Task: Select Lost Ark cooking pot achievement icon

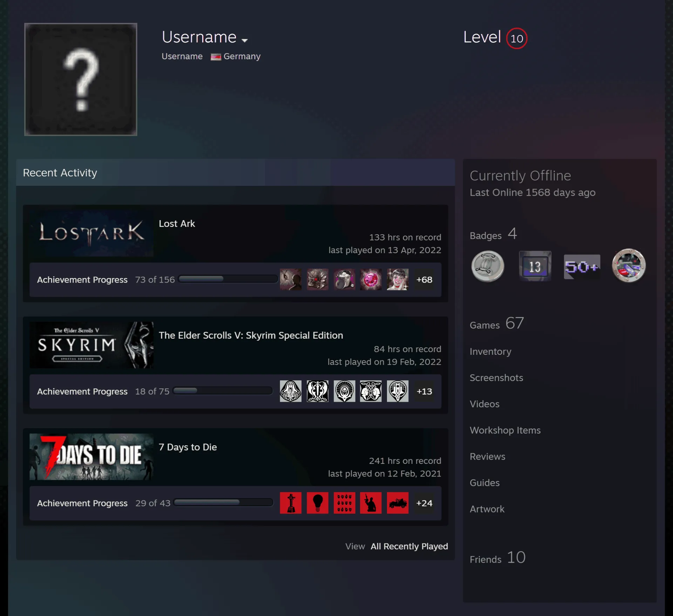Action: tap(344, 279)
